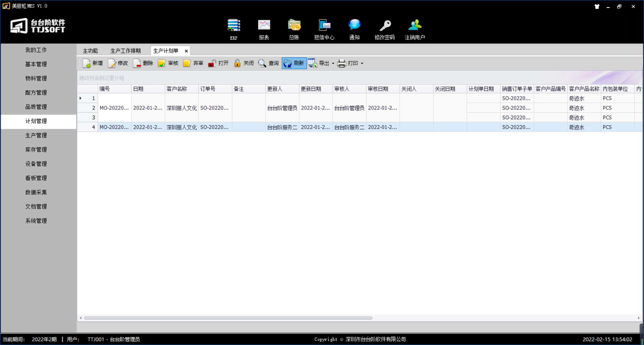Click the row 1 indicator arrow
The height and width of the screenshot is (345, 644).
click(80, 98)
